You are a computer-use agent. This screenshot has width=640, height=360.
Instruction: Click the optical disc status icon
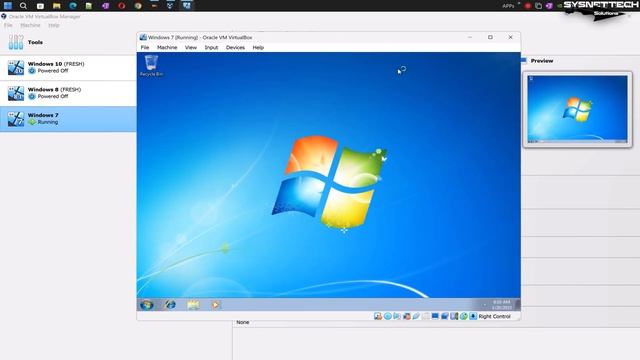click(387, 316)
